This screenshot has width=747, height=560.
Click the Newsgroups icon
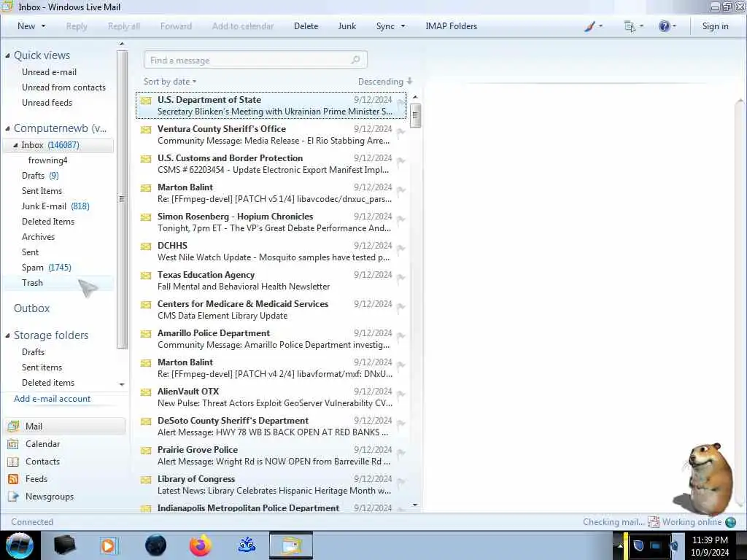tap(13, 497)
